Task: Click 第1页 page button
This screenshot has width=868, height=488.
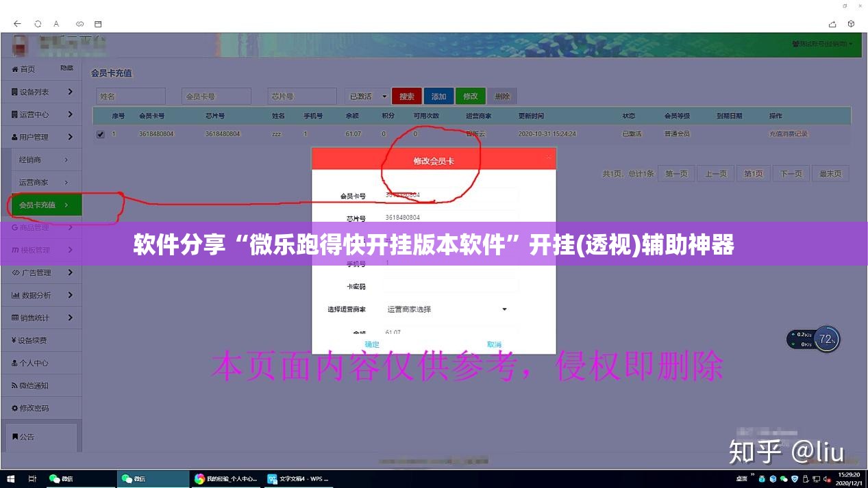Action: coord(754,174)
